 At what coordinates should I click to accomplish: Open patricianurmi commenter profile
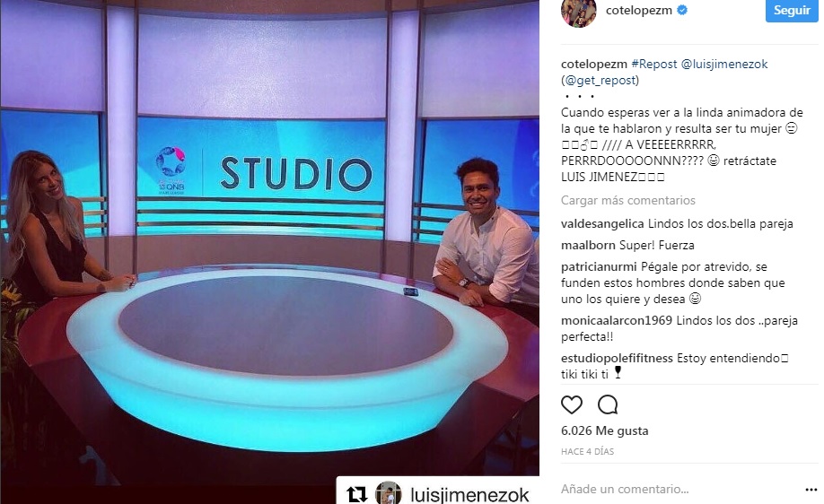pos(599,266)
